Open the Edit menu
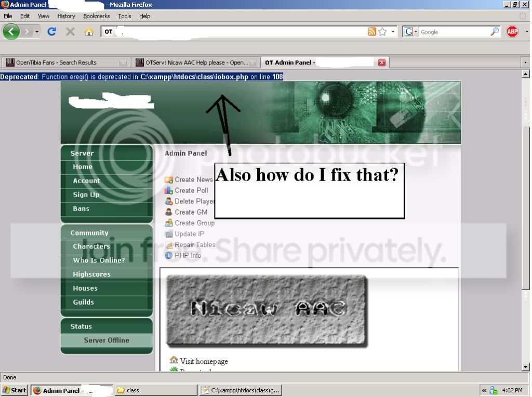The width and height of the screenshot is (532, 397). (25, 16)
